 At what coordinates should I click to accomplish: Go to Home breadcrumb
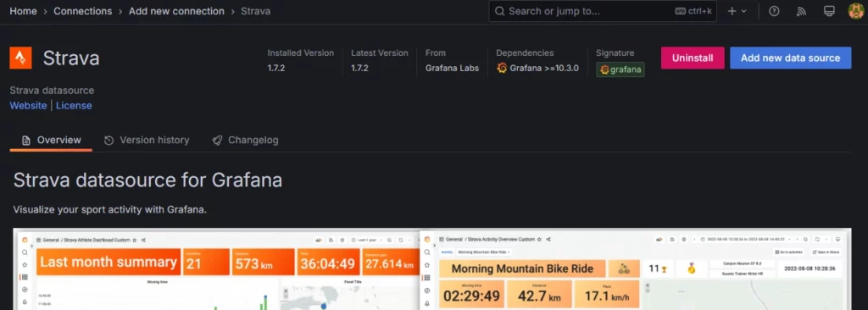click(23, 11)
